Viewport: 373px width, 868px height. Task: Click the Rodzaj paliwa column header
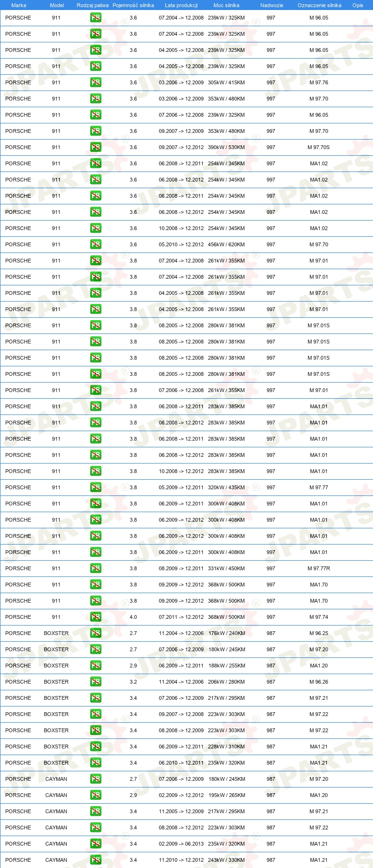click(x=93, y=5)
